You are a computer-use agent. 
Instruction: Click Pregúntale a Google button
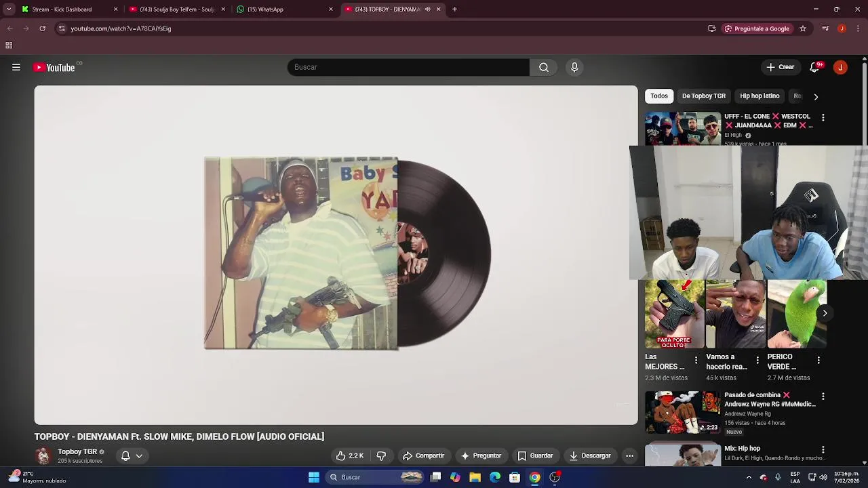click(x=757, y=28)
